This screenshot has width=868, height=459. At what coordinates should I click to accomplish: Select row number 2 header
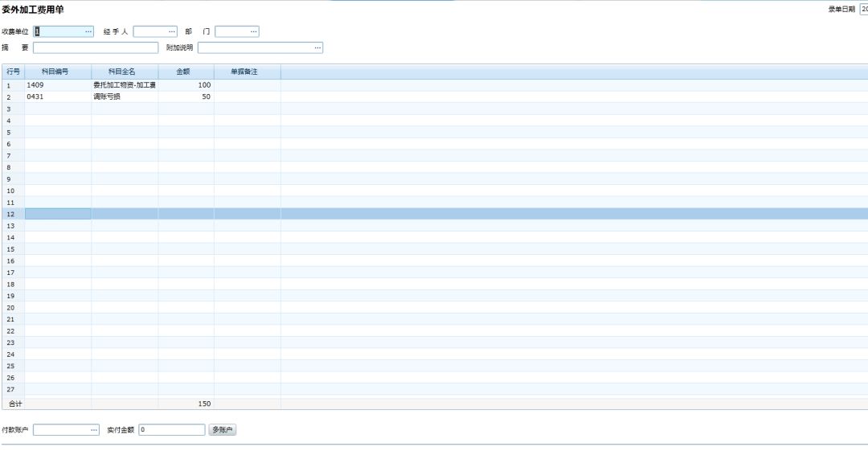[14, 97]
